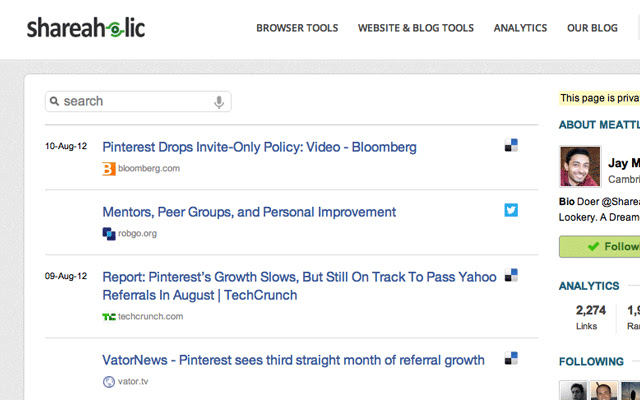Click the Delicious icon beside Bloomberg article
This screenshot has width=640, height=400.
pyautogui.click(x=511, y=145)
